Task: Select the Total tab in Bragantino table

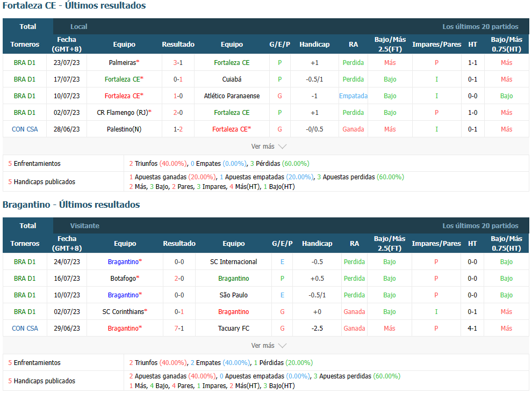Action: 28,225
